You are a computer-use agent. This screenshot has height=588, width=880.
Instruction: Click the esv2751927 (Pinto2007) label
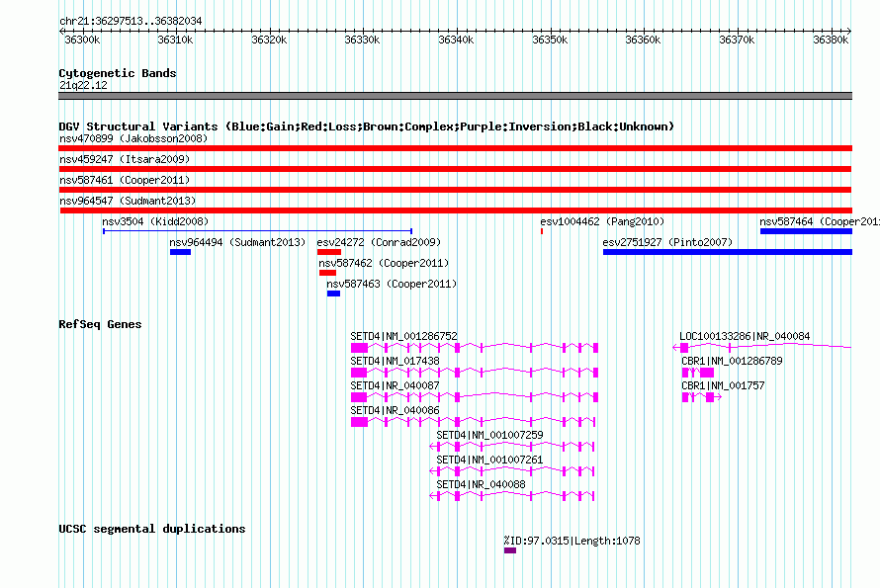(667, 242)
